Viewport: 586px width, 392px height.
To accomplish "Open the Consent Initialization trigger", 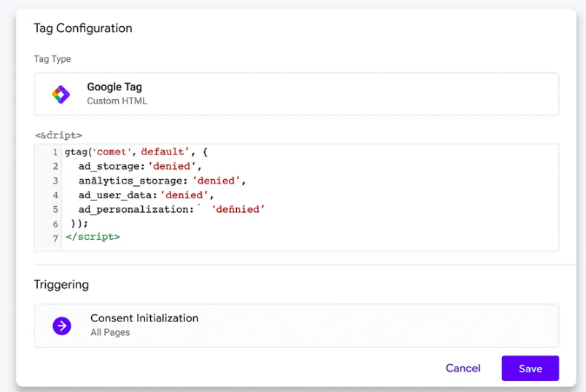I will (x=144, y=318).
